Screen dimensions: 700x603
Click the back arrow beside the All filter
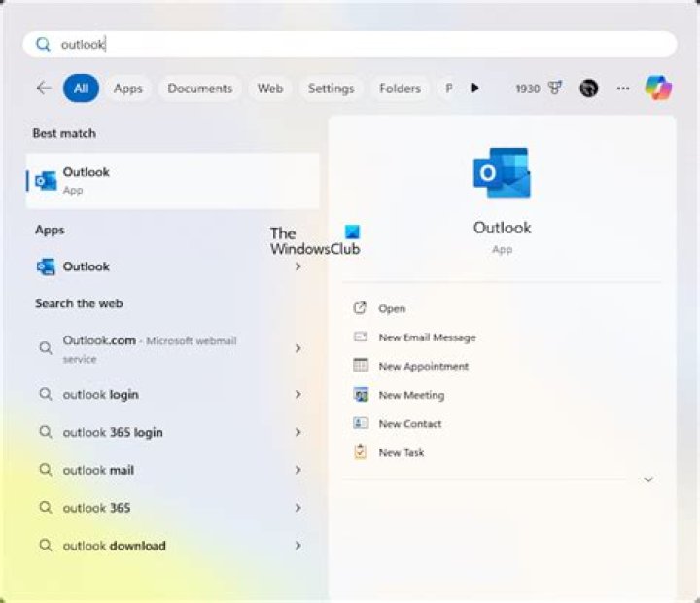point(44,88)
